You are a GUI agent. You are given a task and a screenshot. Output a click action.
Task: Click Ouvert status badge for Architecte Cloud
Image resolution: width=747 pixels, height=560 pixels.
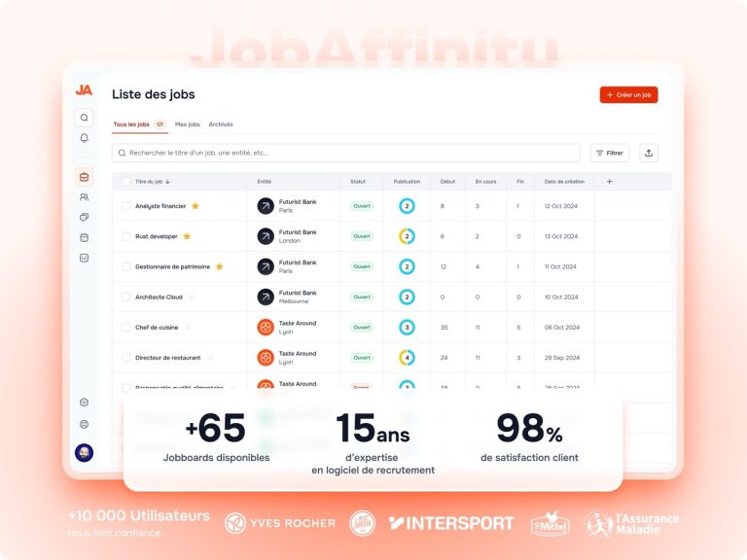point(362,297)
